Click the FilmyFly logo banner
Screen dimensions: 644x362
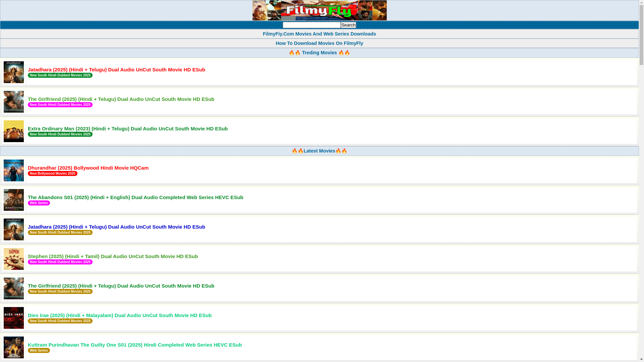tap(319, 10)
